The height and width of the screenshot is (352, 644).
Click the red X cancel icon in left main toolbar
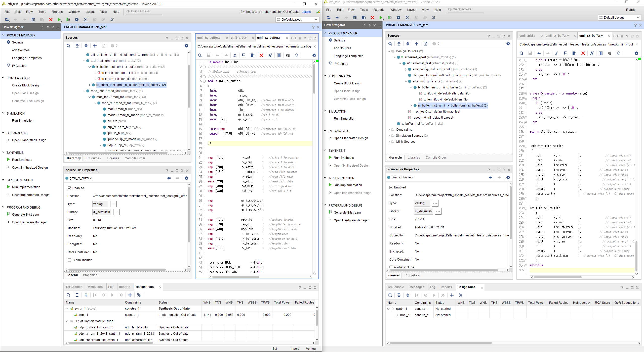[51, 20]
